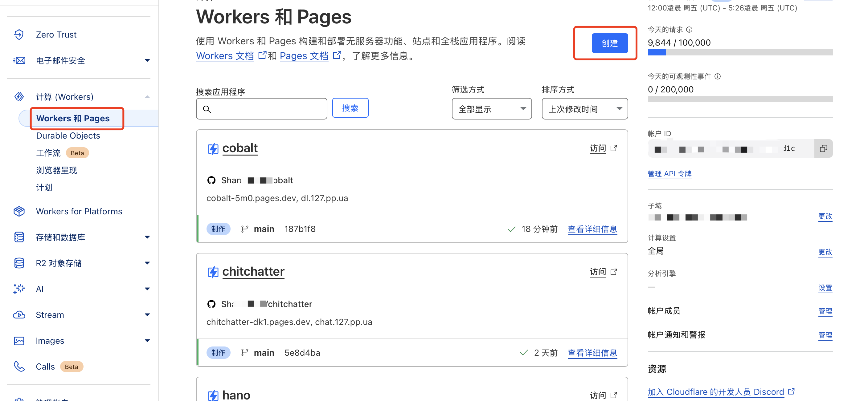The width and height of the screenshot is (868, 401).
Task: Expand the 电子邮件安全 sidebar section
Action: pos(147,60)
